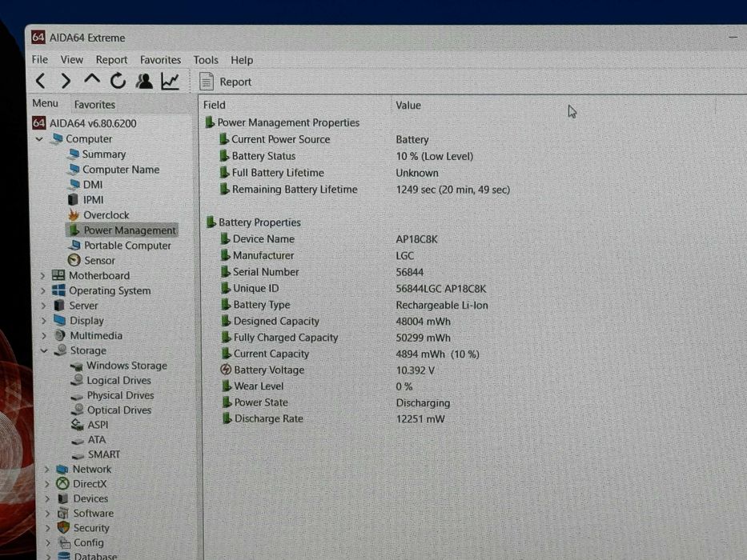Open the Tools menu
This screenshot has width=747, height=560.
point(205,60)
